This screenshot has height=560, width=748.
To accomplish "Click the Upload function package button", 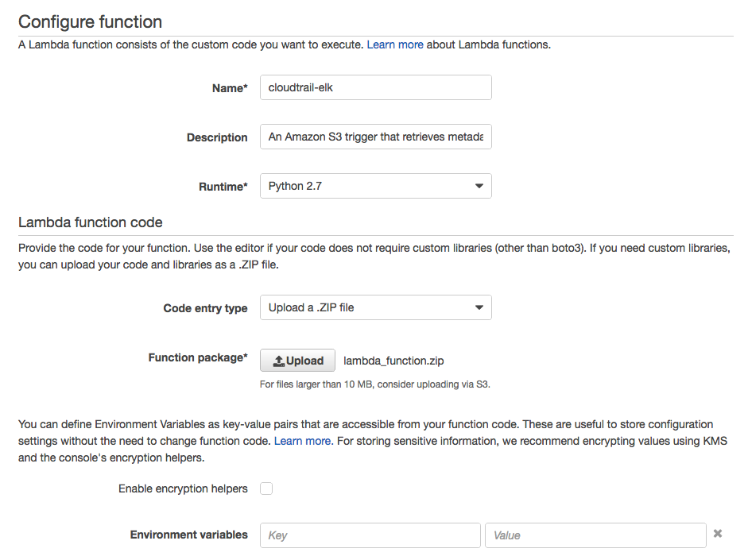I will pos(297,361).
